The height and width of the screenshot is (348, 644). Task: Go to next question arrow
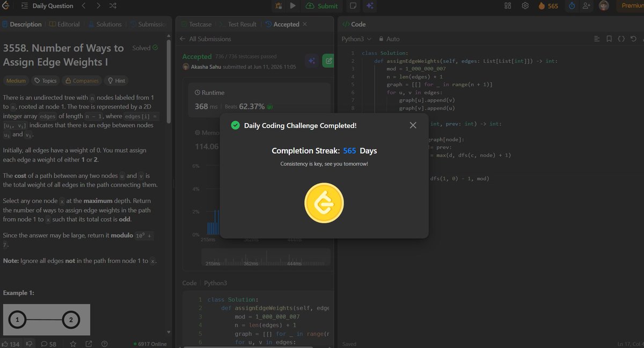[x=98, y=6]
